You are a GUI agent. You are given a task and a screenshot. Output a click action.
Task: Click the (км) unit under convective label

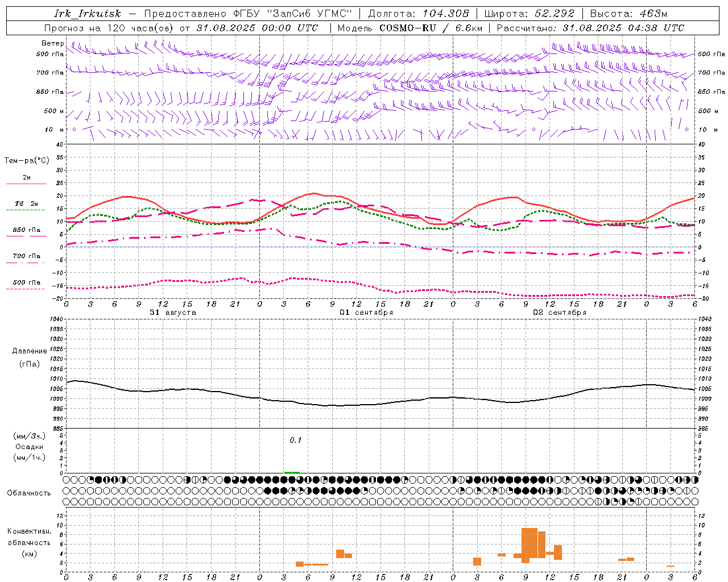coord(30,554)
